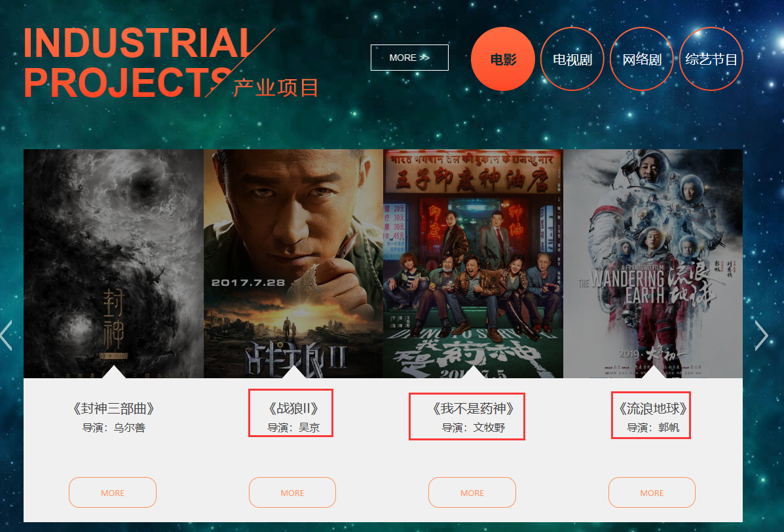Click the 《我不是药神》 title text

[x=473, y=408]
